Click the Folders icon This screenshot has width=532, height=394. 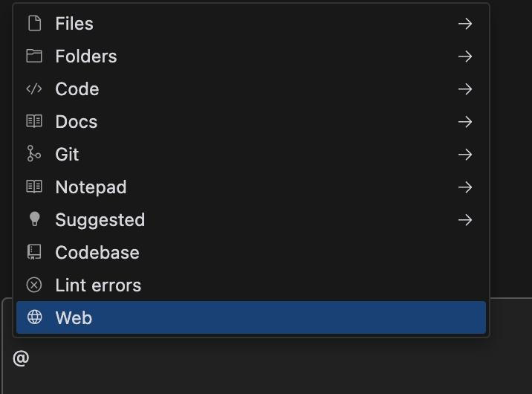[x=34, y=56]
